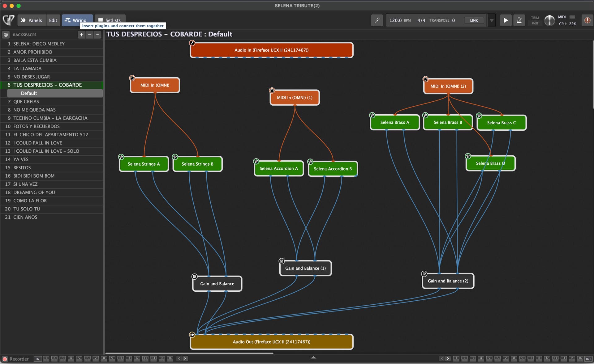594x364 pixels.
Task: Click the Audio Out Fireface UCX II block
Action: click(x=271, y=342)
